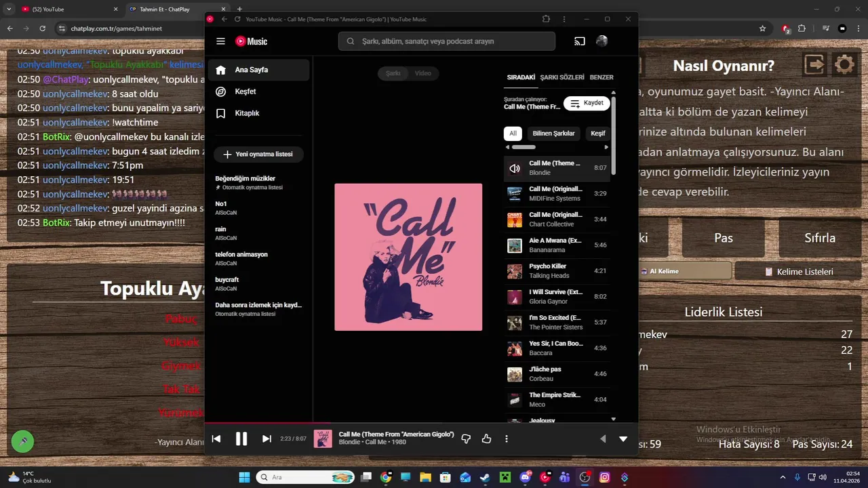
Task: Toggle to Şarkı mode
Action: coord(393,73)
